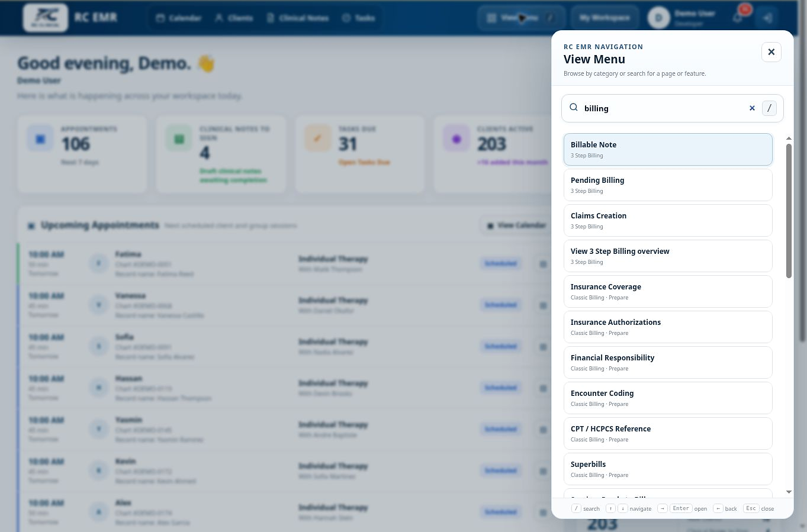This screenshot has width=807, height=532.
Task: Clear the billing search text
Action: tap(752, 108)
